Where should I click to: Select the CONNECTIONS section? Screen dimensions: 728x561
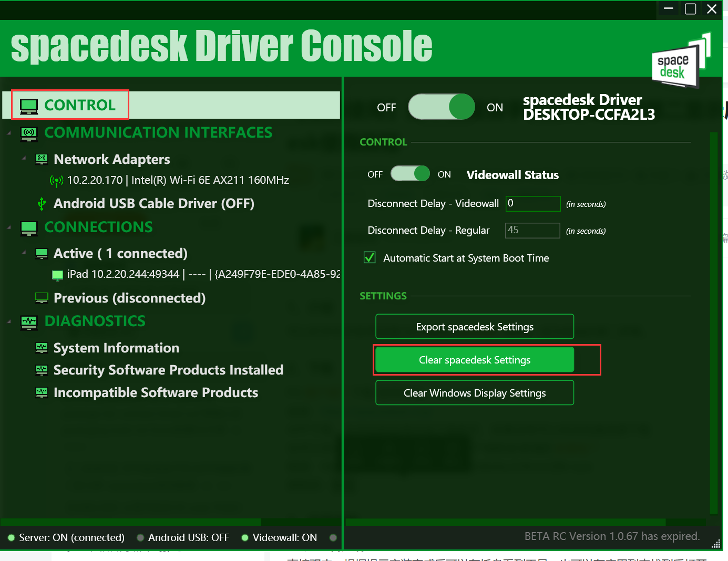99,227
